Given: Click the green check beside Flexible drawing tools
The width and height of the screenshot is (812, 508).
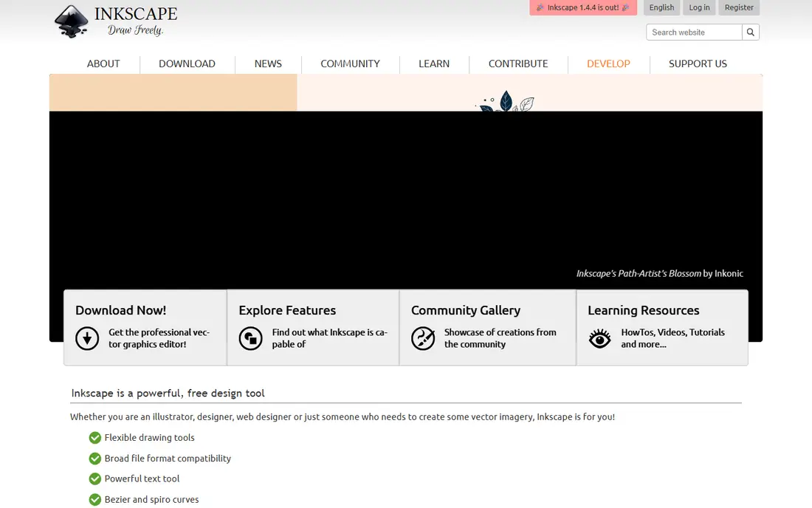Looking at the screenshot, I should [x=94, y=438].
